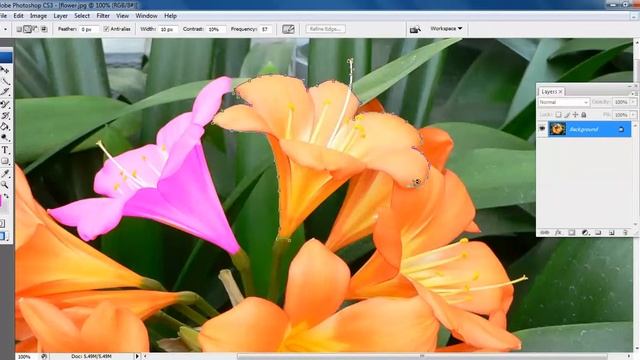The width and height of the screenshot is (640, 360).
Task: Click the Add to selection mode icon
Action: point(27,29)
